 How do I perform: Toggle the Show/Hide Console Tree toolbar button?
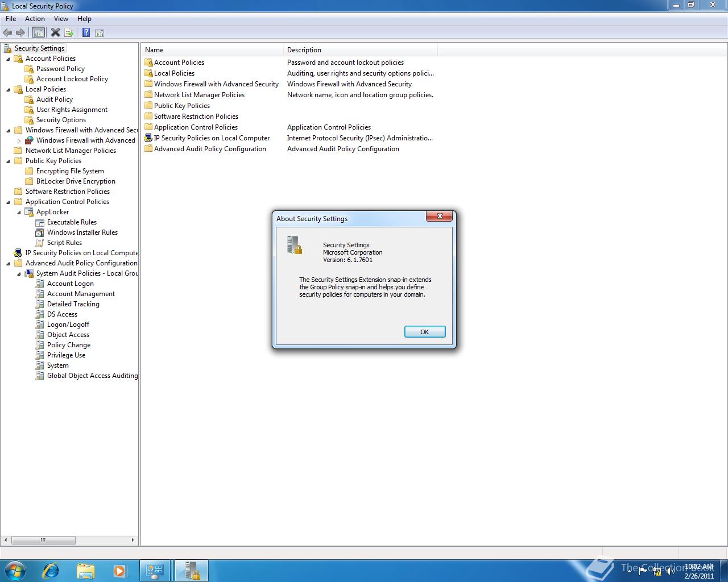[38, 33]
